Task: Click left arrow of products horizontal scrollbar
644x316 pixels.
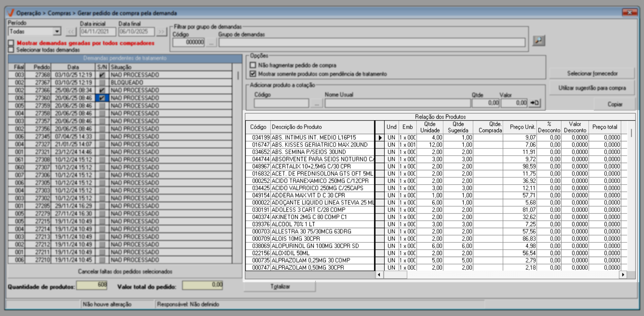Action: tap(379, 275)
